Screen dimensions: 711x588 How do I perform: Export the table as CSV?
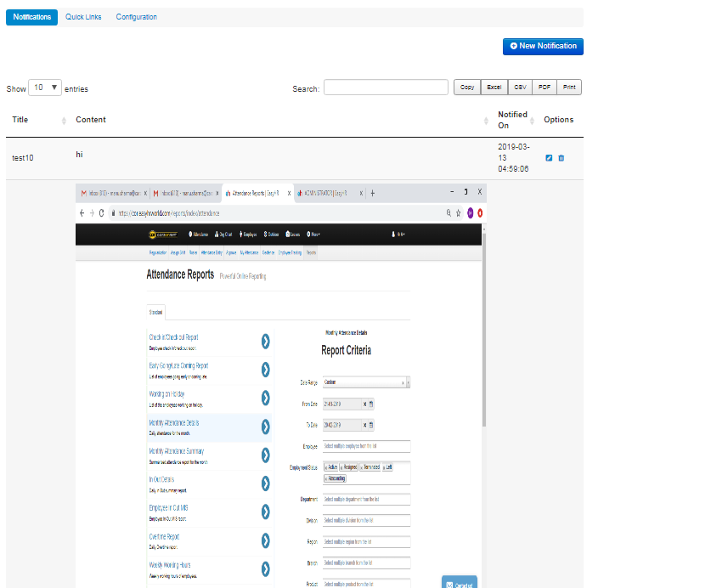click(x=520, y=88)
